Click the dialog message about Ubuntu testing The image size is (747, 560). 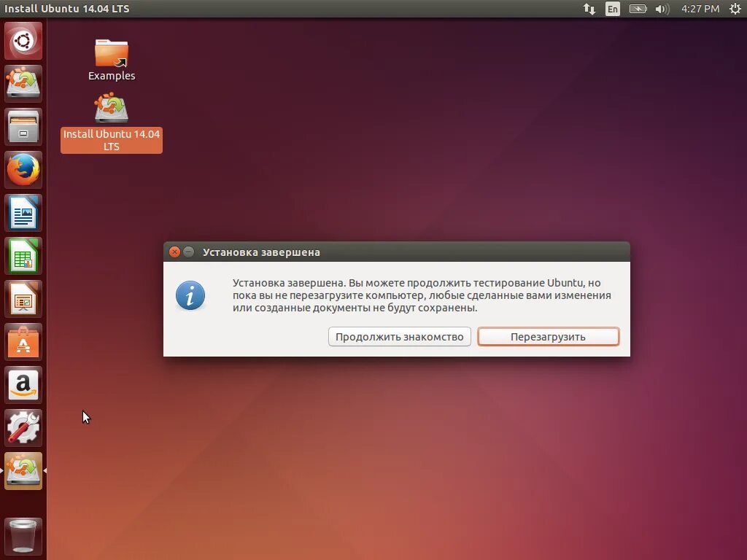click(422, 295)
